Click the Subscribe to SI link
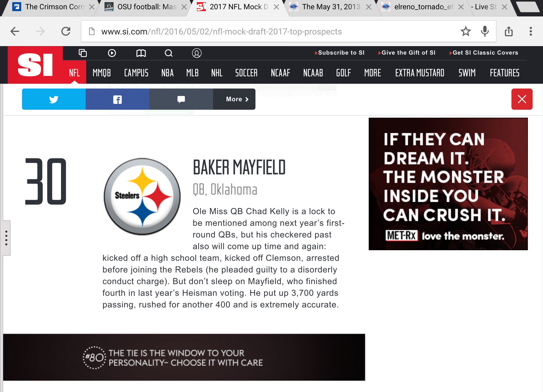 tap(340, 52)
